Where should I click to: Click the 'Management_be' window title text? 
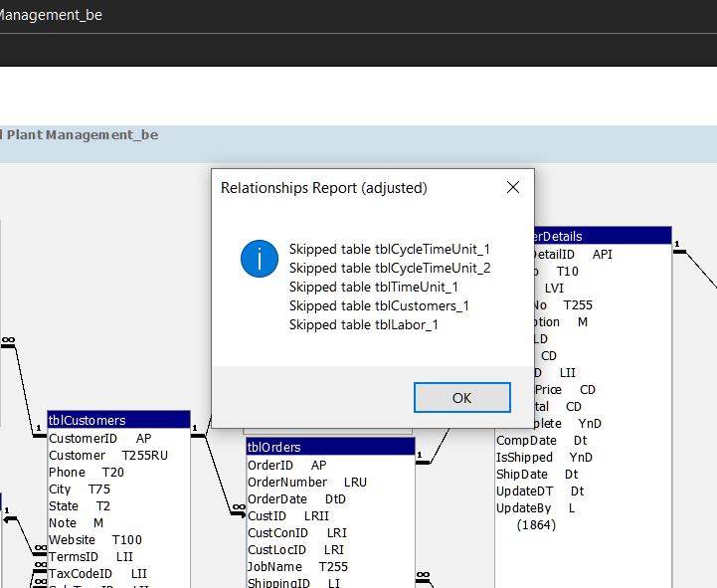point(51,15)
